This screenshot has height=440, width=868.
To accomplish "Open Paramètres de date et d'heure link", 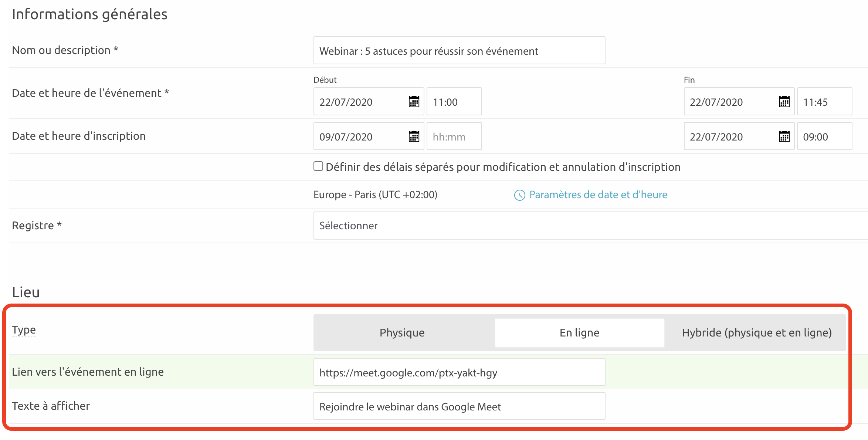I will [598, 195].
